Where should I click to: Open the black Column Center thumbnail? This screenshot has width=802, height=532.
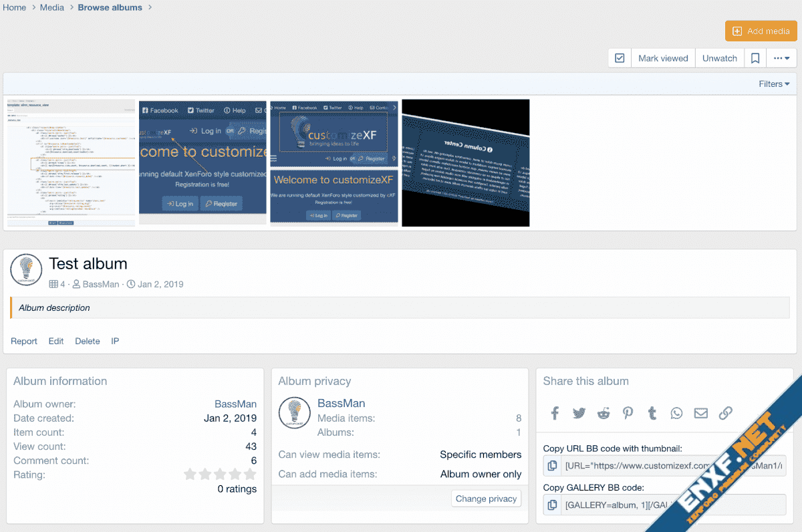[465, 163]
